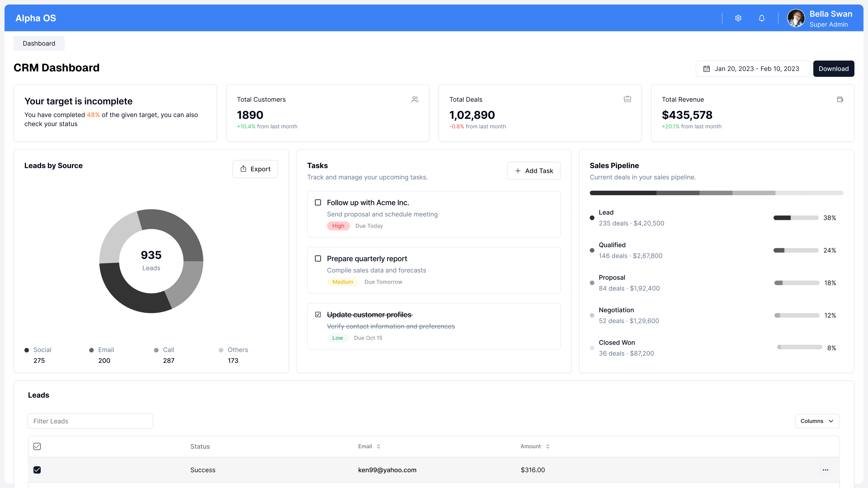Check the Follow up with Acme task
This screenshot has width=868, height=488.
(x=318, y=202)
